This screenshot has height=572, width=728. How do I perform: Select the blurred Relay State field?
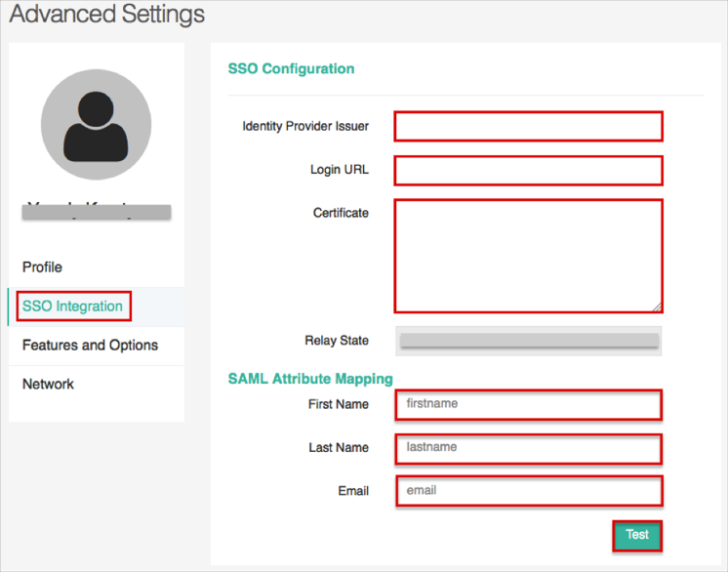[528, 341]
